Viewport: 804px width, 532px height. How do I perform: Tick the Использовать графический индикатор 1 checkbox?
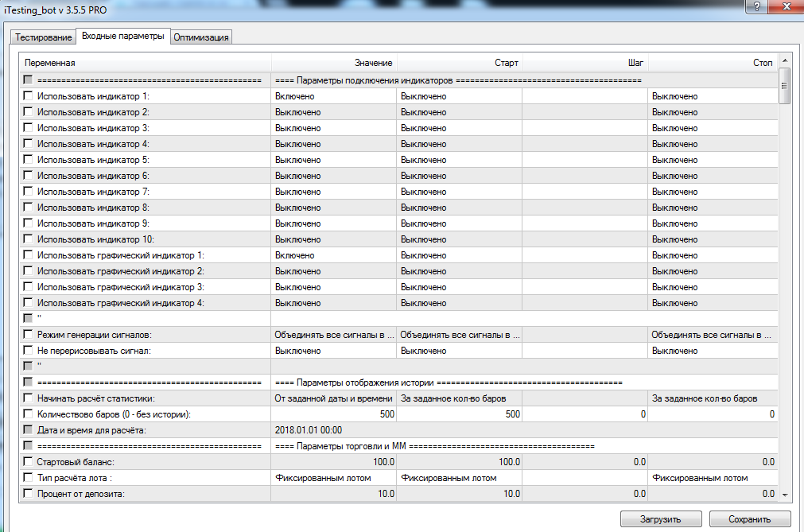[29, 255]
